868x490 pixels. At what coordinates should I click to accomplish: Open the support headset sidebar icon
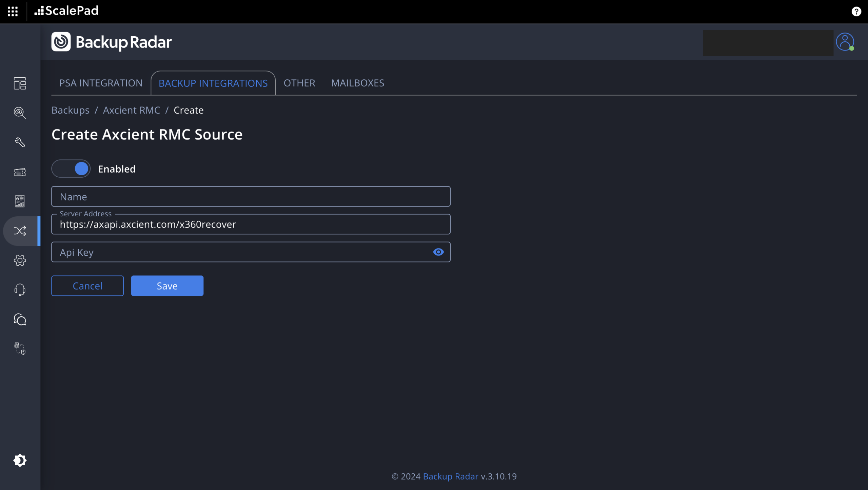20,290
